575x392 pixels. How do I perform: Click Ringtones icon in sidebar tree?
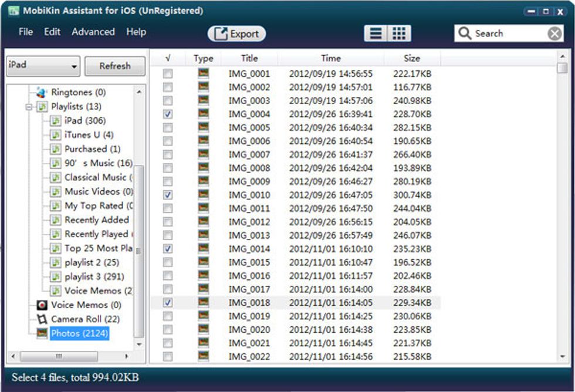click(42, 92)
